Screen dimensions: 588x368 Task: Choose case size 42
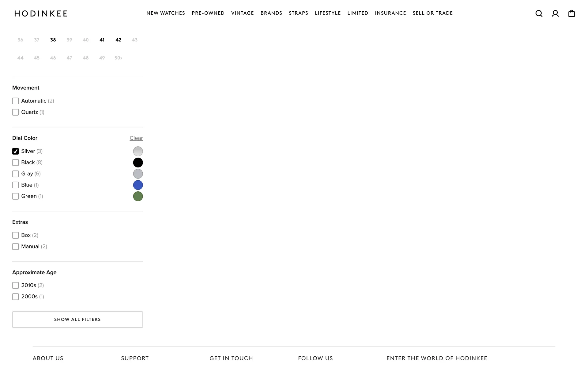(118, 40)
